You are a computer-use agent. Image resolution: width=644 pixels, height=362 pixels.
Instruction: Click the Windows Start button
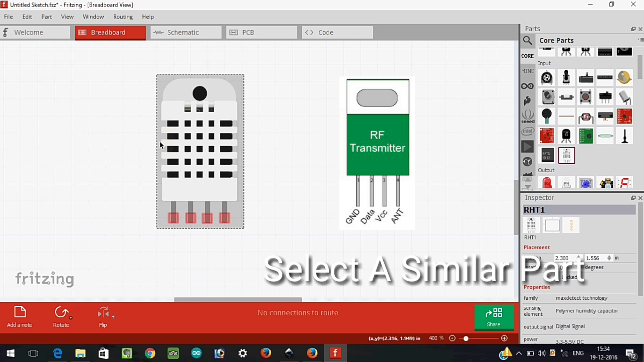10,353
